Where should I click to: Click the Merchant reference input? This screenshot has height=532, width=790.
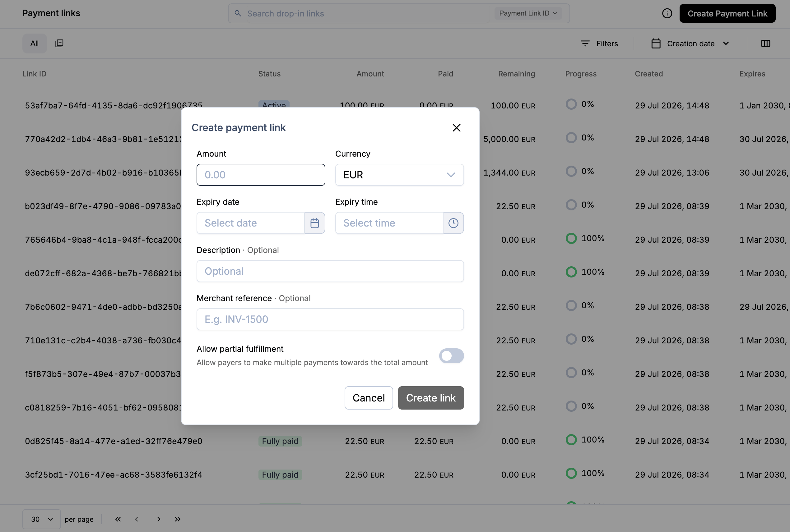click(x=330, y=319)
